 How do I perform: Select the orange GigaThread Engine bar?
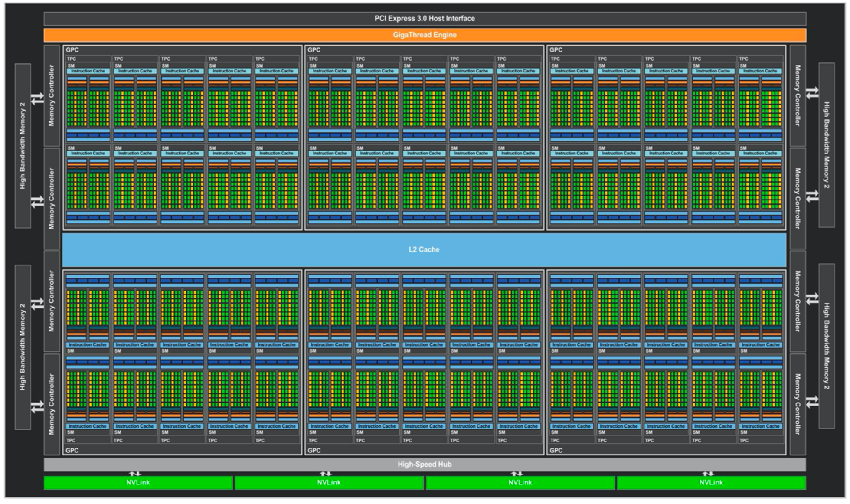click(x=425, y=35)
